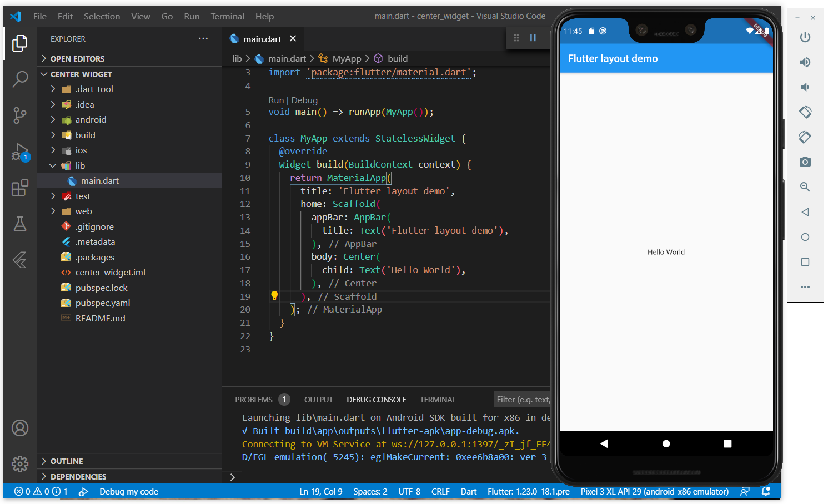Rotate emulator right
Viewport: 828px width, 504px height.
click(805, 137)
